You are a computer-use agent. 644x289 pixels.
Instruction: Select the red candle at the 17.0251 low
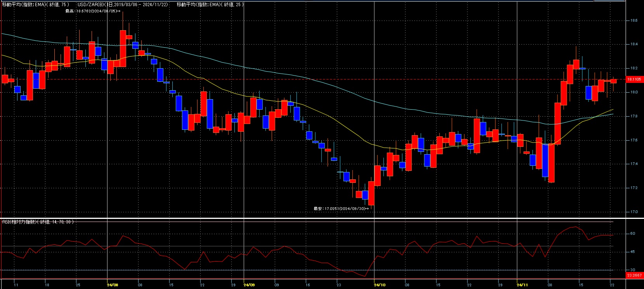(x=371, y=193)
